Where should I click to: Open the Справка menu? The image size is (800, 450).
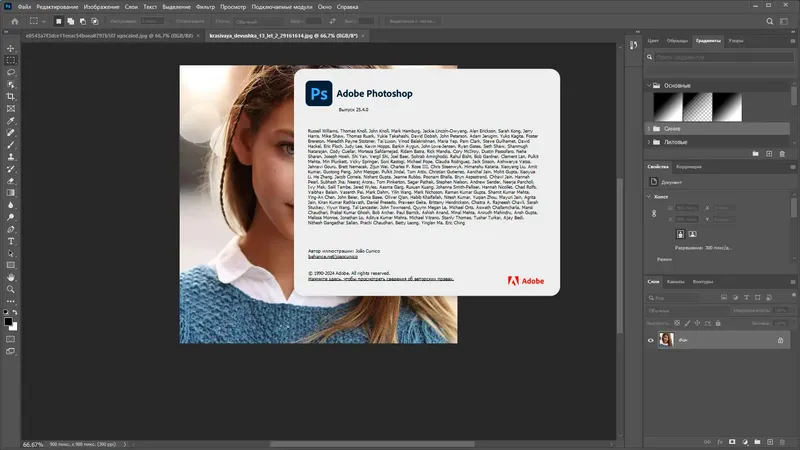click(347, 7)
